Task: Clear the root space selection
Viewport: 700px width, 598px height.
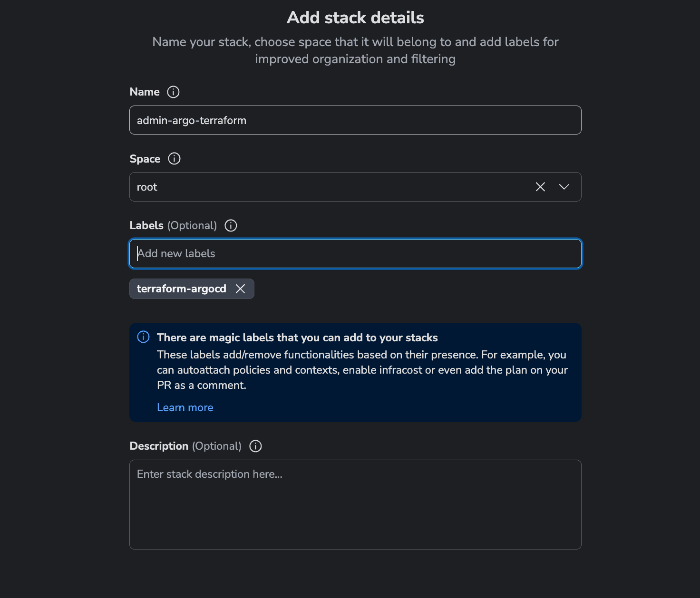Action: click(x=540, y=187)
